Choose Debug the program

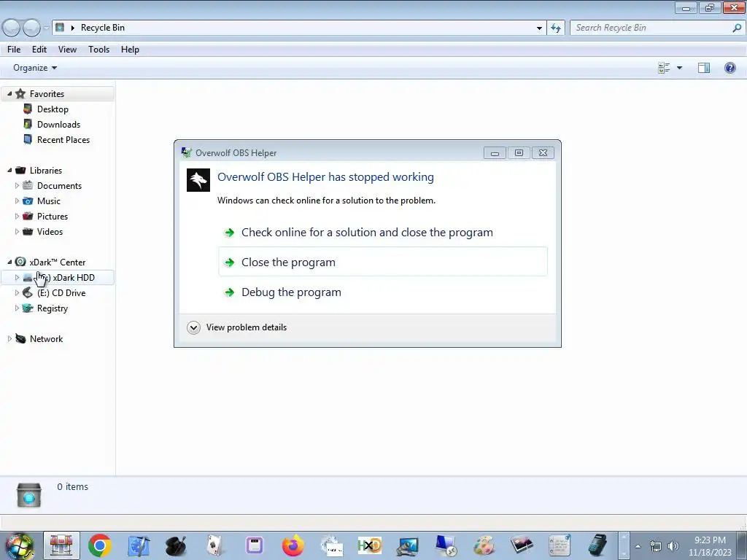coord(382,292)
